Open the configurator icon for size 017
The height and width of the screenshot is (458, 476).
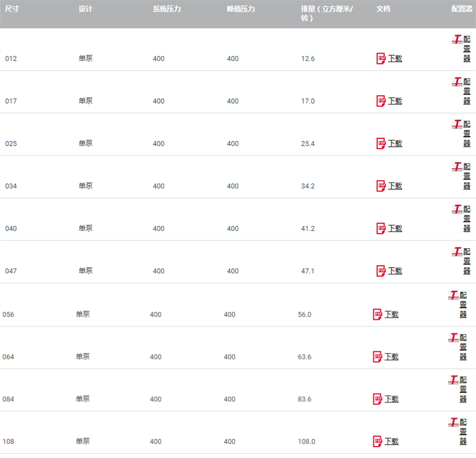[457, 82]
